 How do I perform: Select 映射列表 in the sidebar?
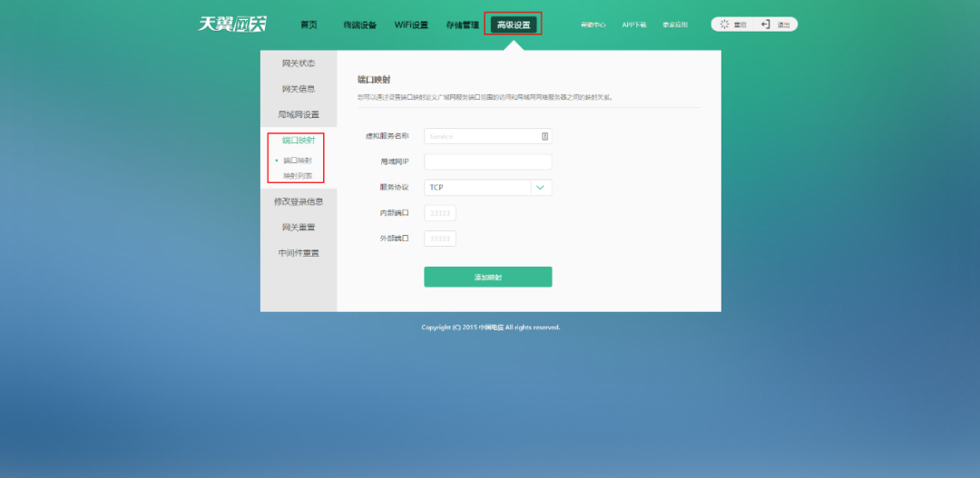(298, 175)
